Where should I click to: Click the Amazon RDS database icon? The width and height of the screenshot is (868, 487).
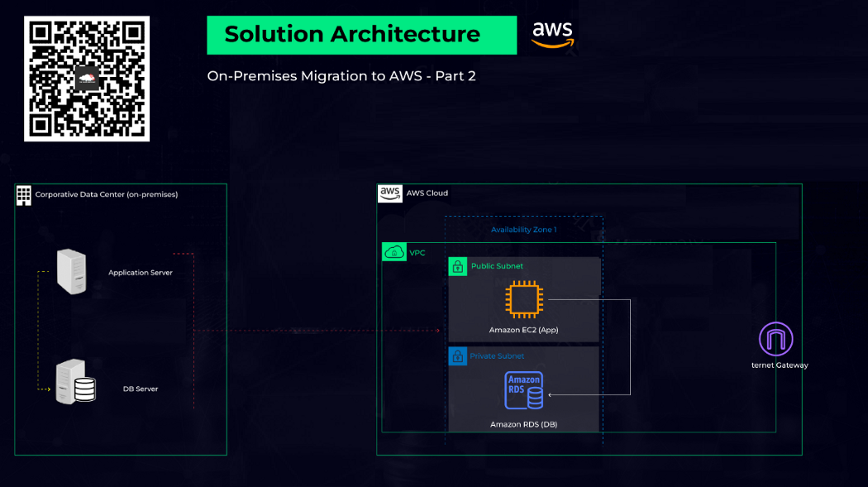pos(525,389)
